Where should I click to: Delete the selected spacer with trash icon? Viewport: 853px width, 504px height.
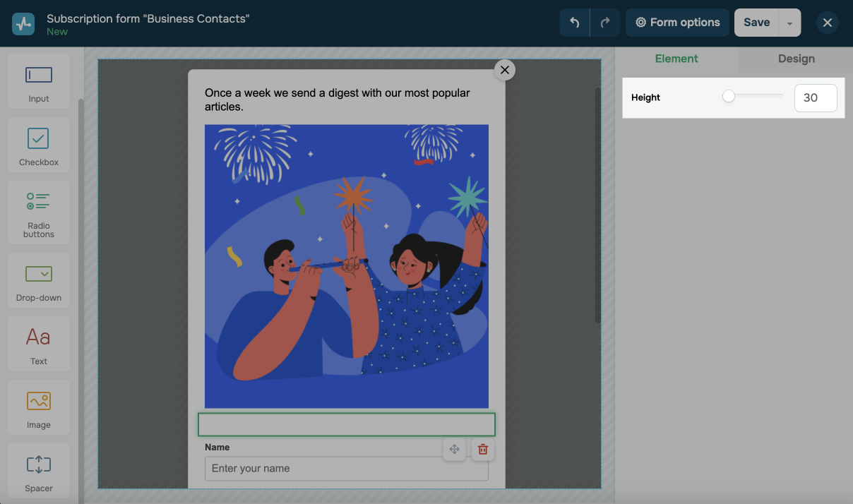click(x=483, y=449)
